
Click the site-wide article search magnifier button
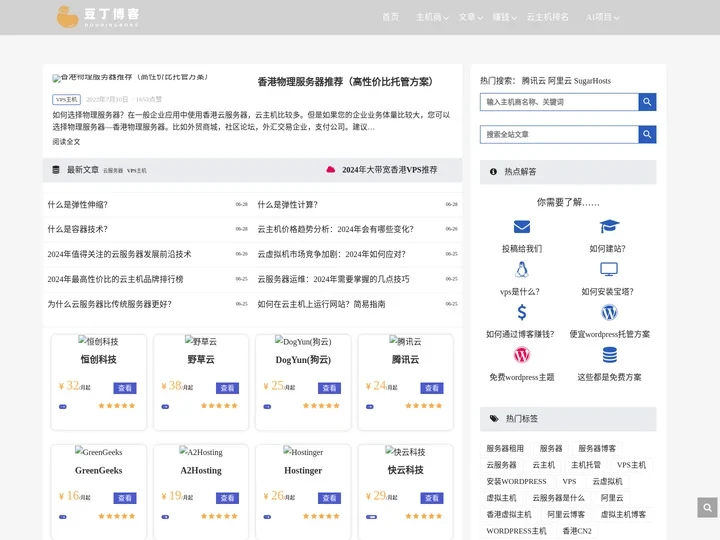tap(647, 135)
